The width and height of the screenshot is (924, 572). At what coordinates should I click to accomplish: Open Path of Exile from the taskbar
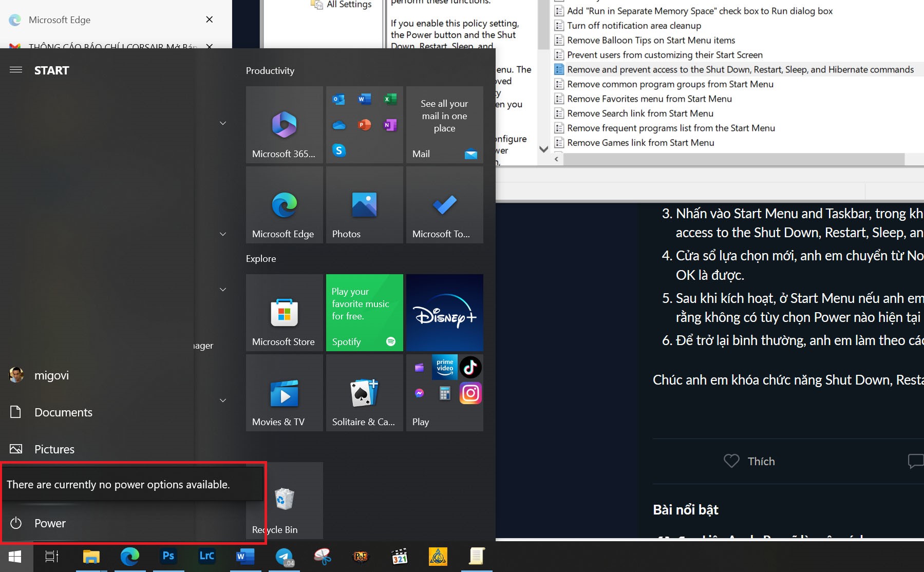(361, 557)
